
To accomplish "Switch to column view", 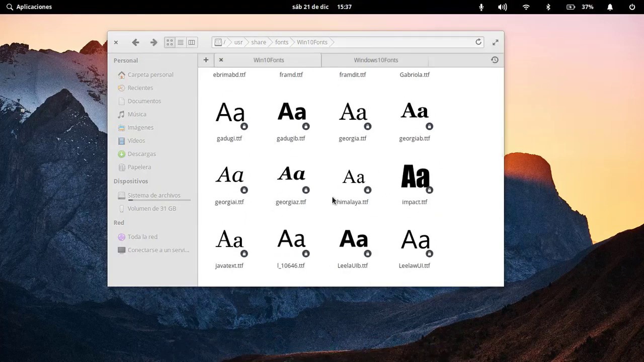I will [x=192, y=42].
